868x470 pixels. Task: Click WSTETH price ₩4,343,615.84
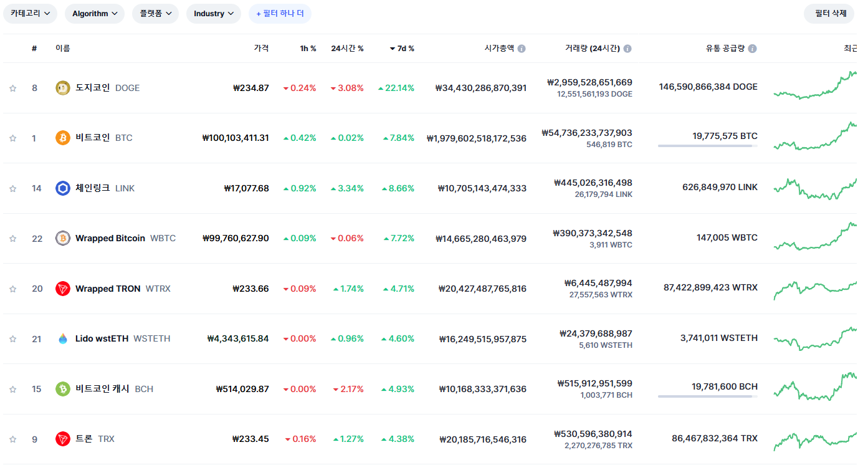[238, 338]
